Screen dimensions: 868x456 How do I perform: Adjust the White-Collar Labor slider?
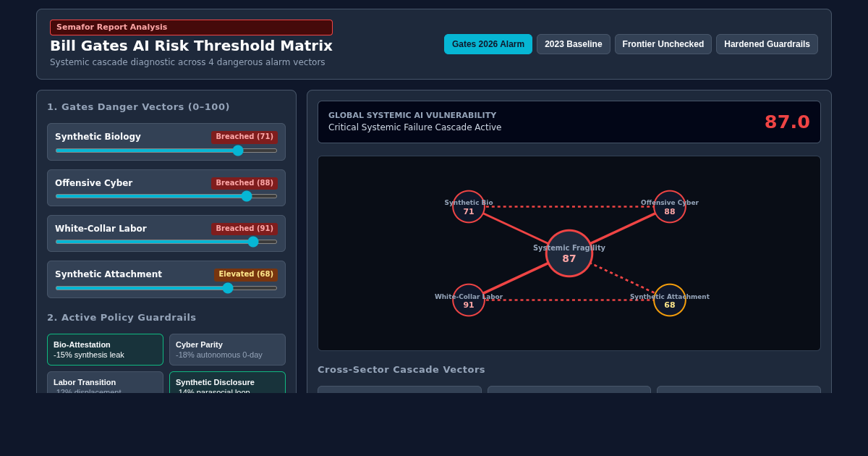[166, 242]
